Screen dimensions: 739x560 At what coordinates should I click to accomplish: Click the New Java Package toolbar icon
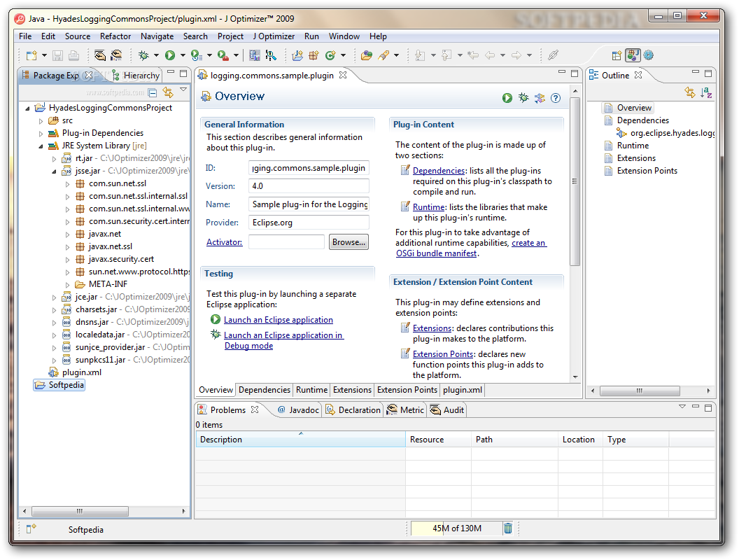point(314,55)
